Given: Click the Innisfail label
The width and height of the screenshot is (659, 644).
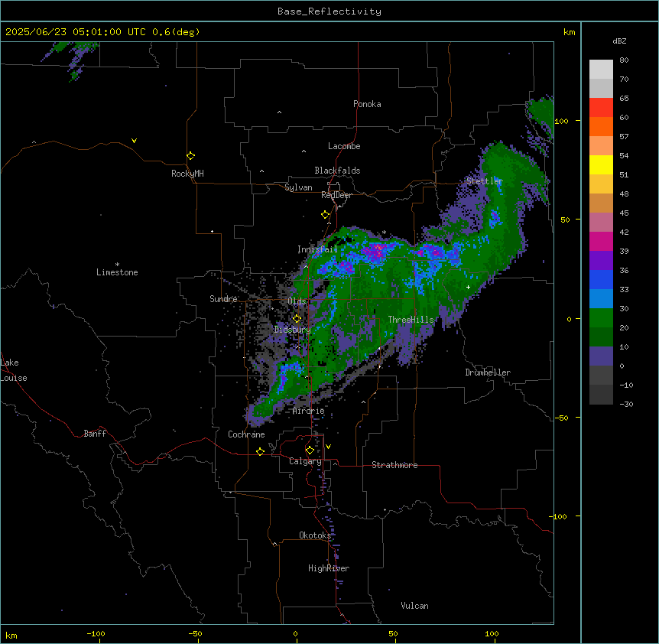Looking at the screenshot, I should pos(317,249).
